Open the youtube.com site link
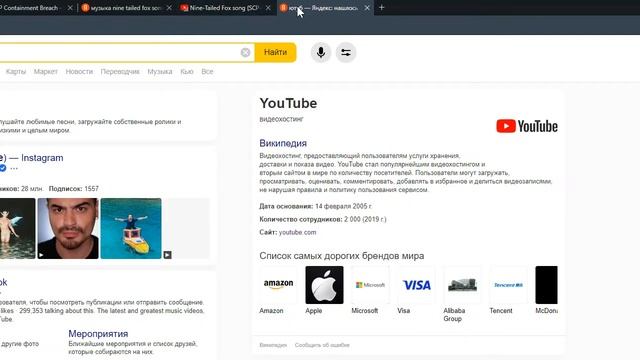The height and width of the screenshot is (360, 640). [297, 232]
